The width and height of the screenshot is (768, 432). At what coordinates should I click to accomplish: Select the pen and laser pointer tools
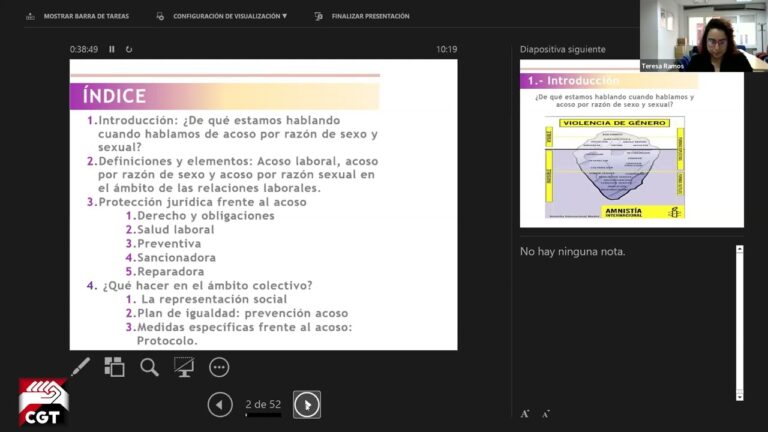click(x=80, y=367)
